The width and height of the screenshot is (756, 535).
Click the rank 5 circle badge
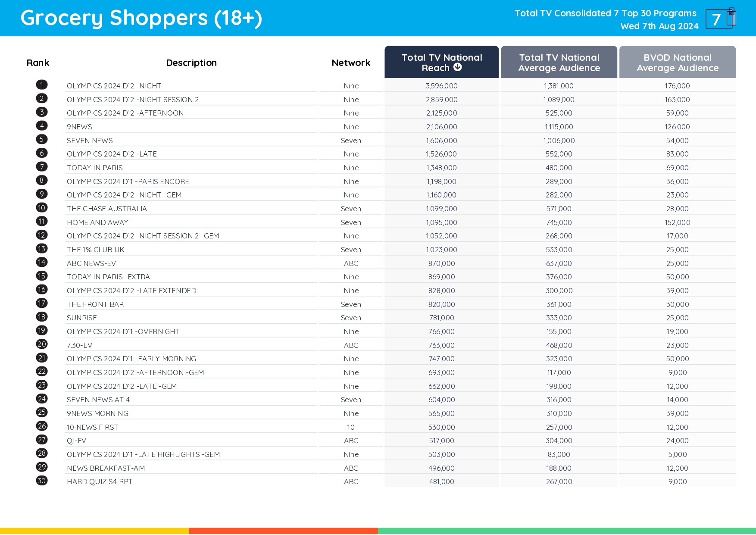[42, 139]
